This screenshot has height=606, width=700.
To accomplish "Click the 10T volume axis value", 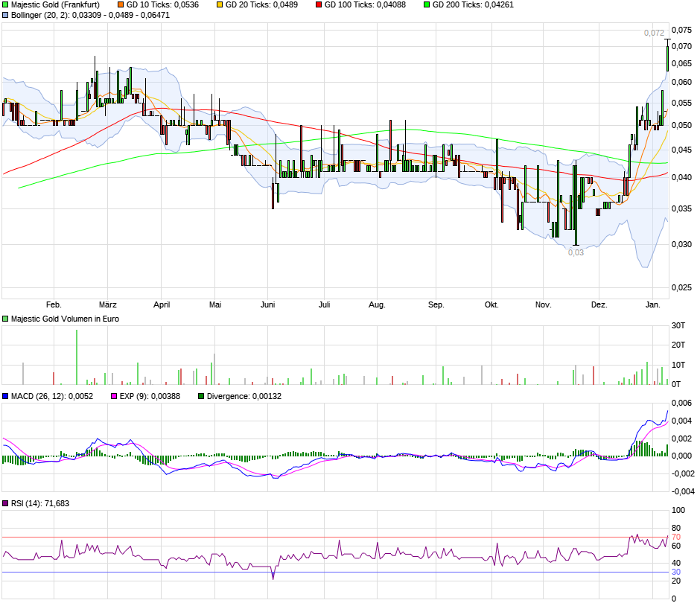I will pos(678,365).
